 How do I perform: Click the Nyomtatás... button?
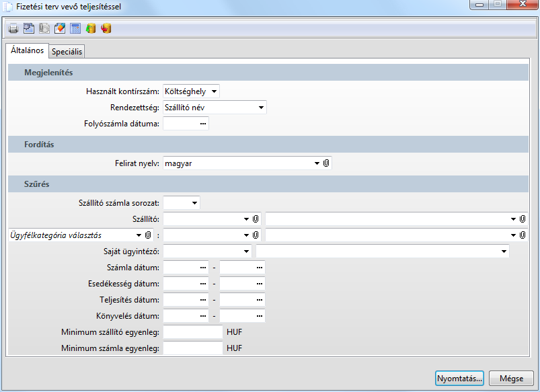point(459,379)
